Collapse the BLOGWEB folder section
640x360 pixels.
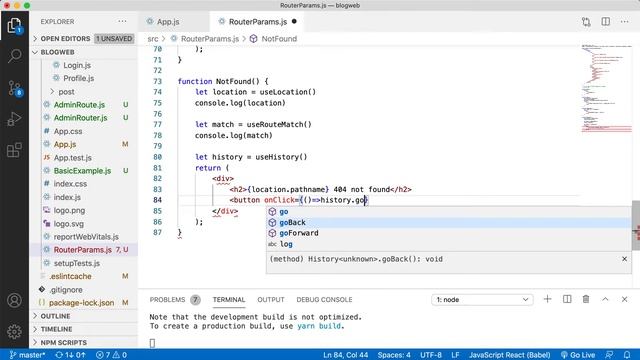coord(83,52)
